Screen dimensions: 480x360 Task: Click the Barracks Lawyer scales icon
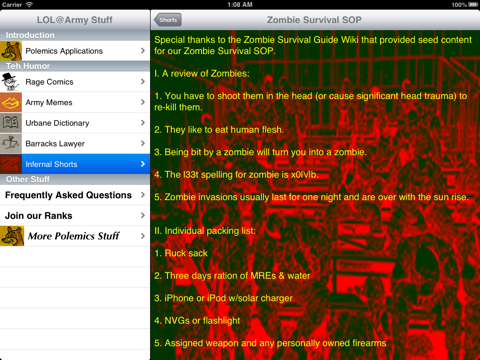pos(11,144)
